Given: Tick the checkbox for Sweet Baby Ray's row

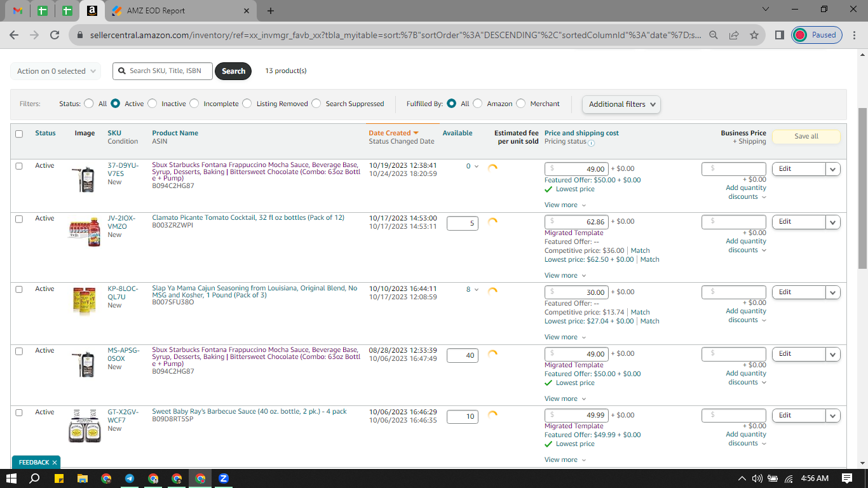Looking at the screenshot, I should tap(19, 412).
